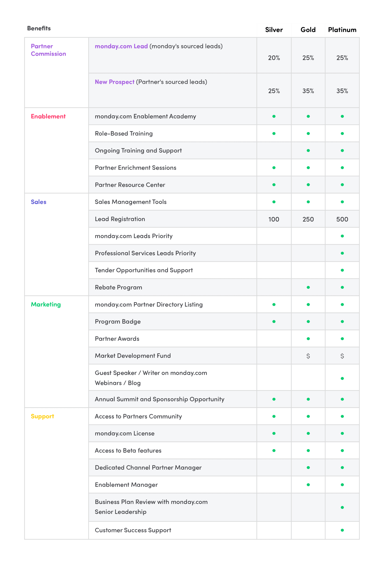Open the purple monday.com Lead link
The width and height of the screenshot is (374, 588).
click(121, 46)
